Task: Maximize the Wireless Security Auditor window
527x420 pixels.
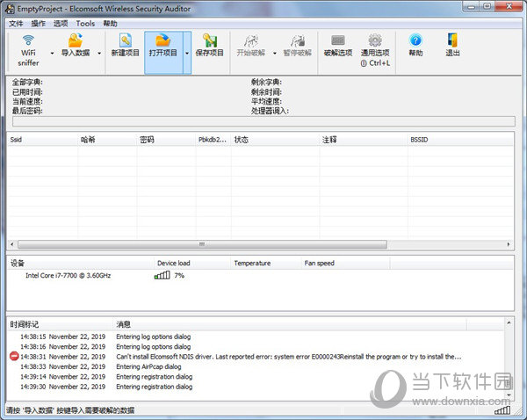Action: point(487,6)
